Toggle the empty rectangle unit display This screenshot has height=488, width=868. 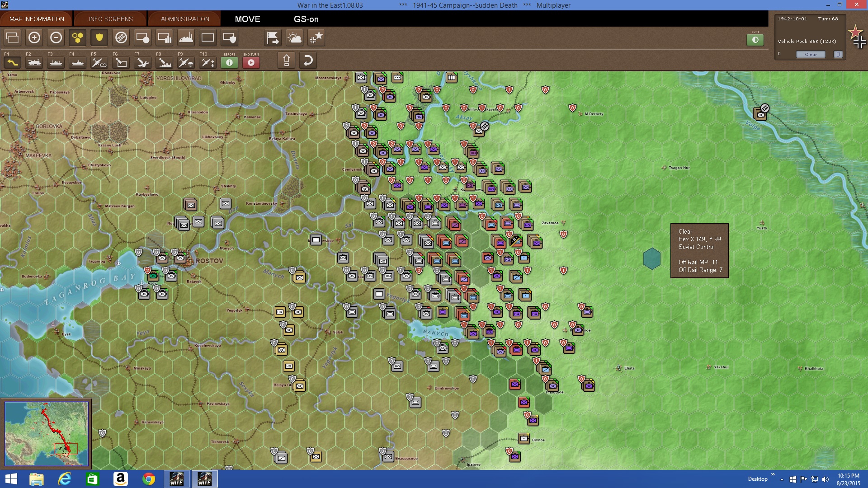tap(208, 38)
